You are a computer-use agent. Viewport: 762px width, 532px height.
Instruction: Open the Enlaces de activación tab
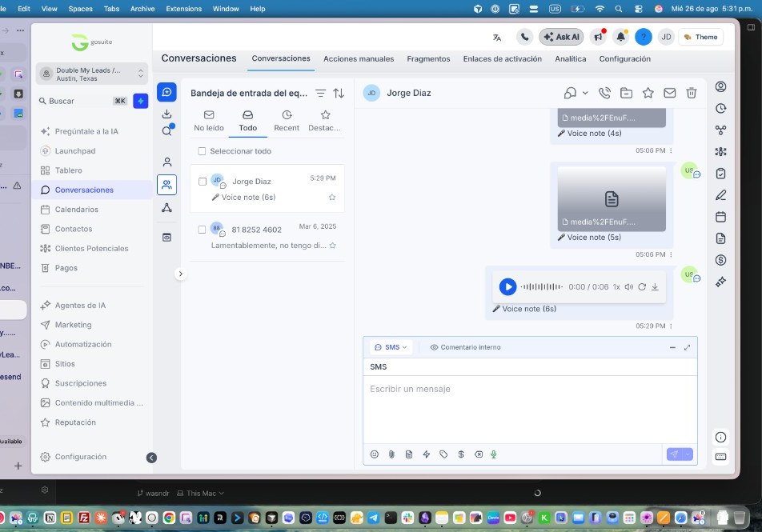(x=503, y=58)
